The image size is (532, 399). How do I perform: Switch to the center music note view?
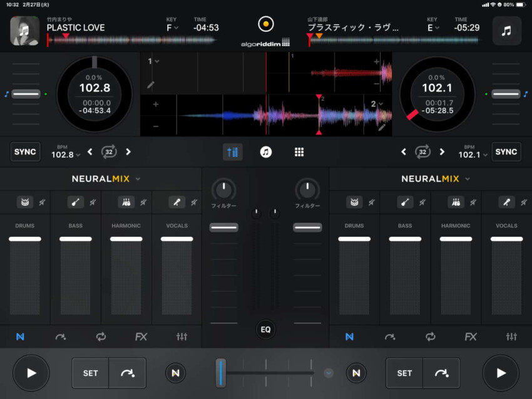[x=266, y=152]
